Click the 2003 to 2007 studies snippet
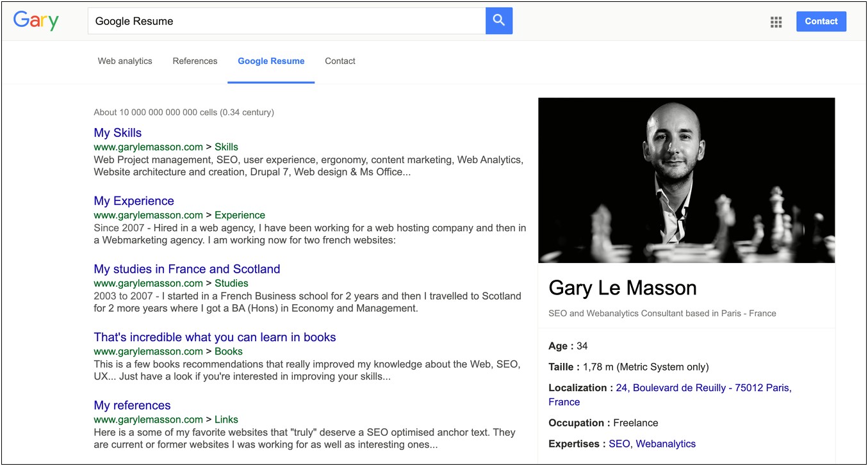This screenshot has width=868, height=466. click(307, 302)
